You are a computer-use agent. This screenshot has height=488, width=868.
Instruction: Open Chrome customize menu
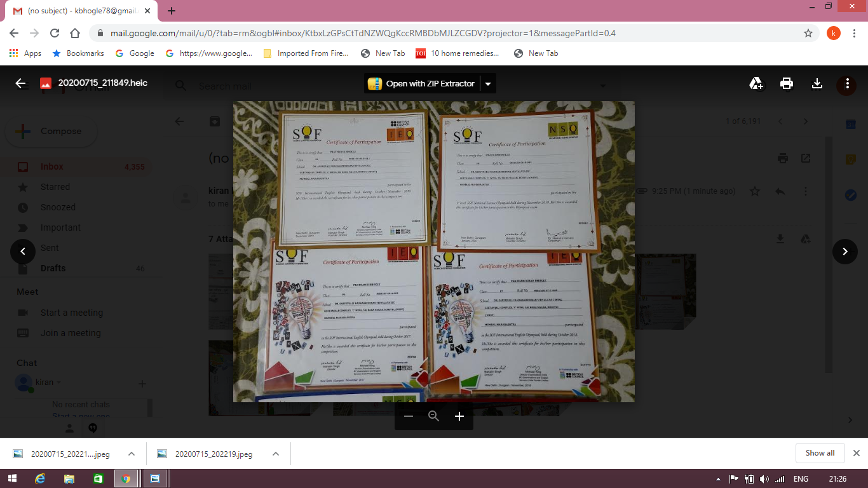(854, 33)
